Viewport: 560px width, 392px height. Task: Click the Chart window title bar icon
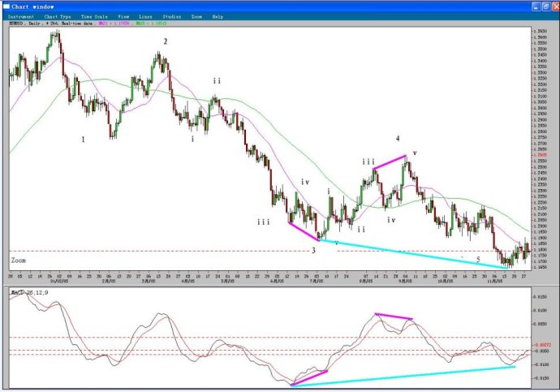click(6, 6)
